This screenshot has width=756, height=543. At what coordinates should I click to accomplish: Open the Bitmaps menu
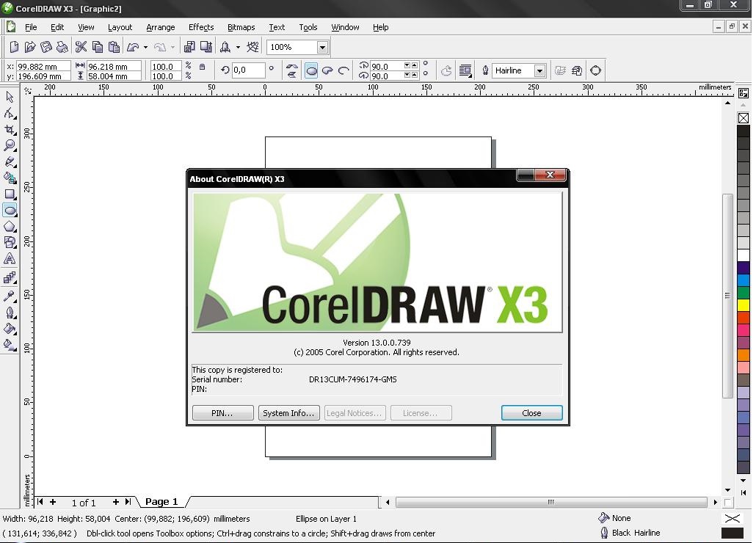pos(241,27)
